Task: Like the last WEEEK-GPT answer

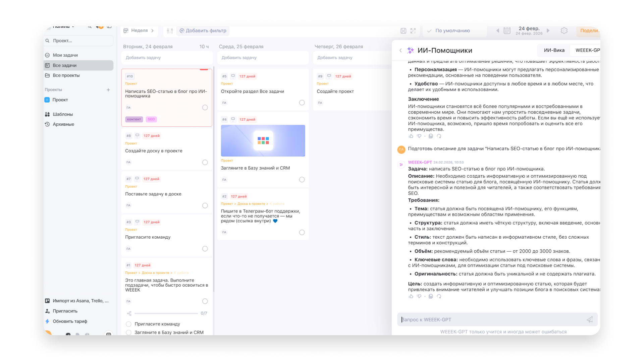Action: click(x=411, y=296)
